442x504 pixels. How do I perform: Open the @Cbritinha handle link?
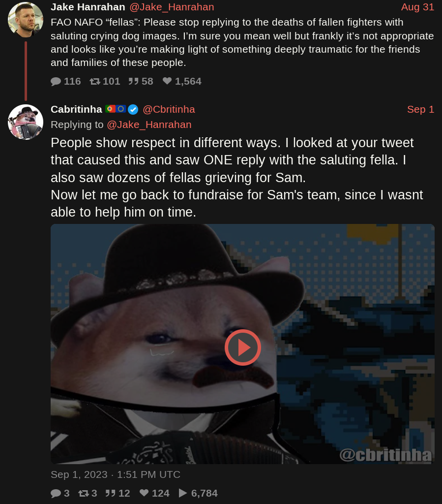click(x=169, y=109)
